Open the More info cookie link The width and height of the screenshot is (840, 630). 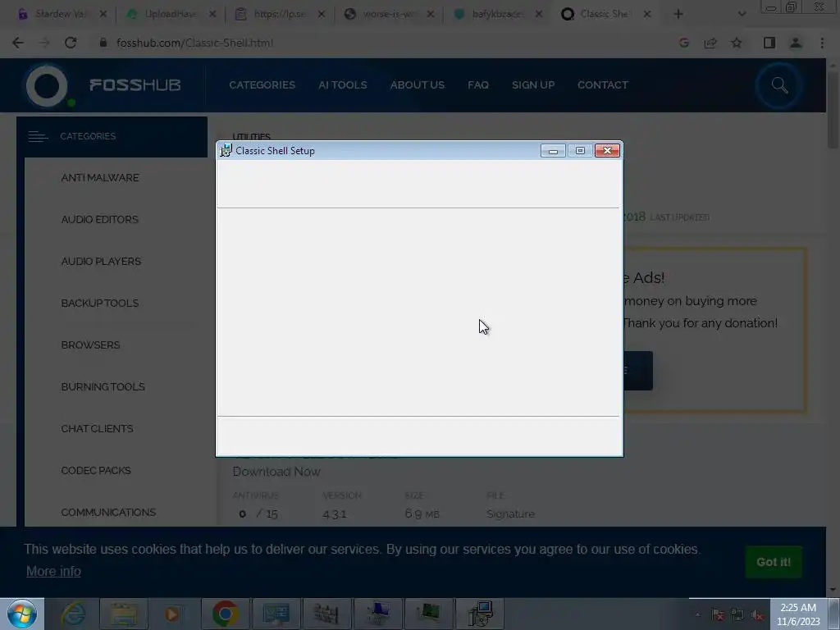53,571
